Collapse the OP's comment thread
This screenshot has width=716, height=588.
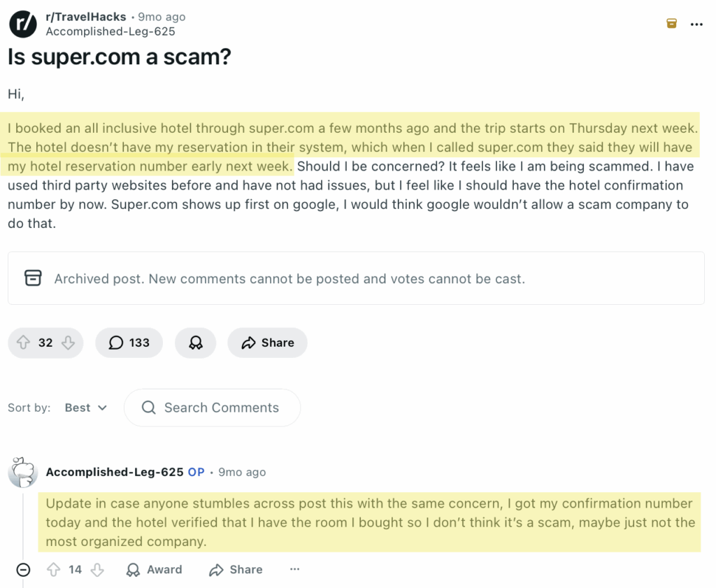(23, 570)
